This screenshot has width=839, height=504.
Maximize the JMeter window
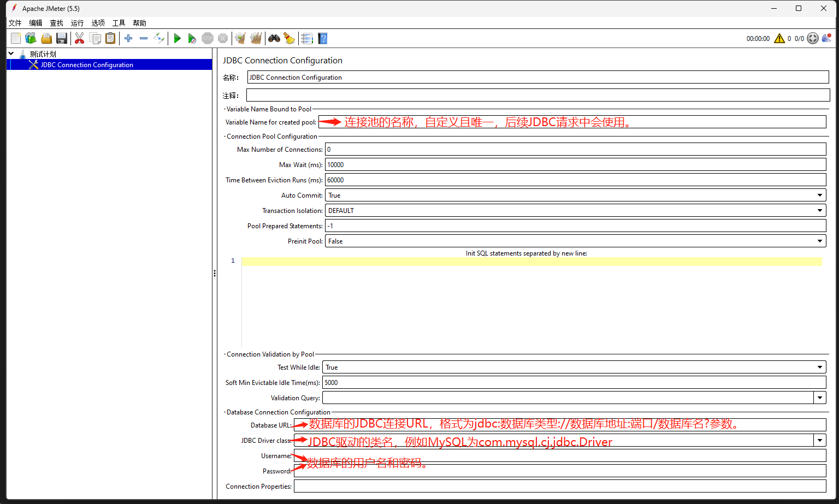(x=799, y=8)
